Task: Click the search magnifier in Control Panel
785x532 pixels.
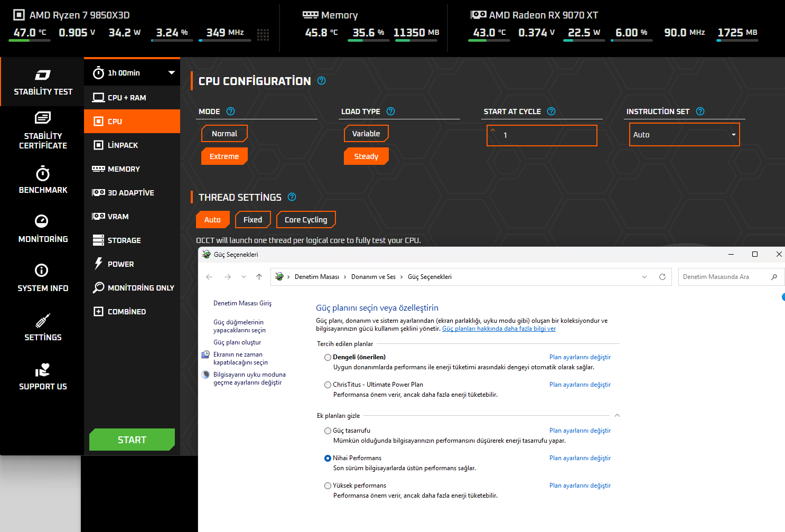Action: point(774,277)
